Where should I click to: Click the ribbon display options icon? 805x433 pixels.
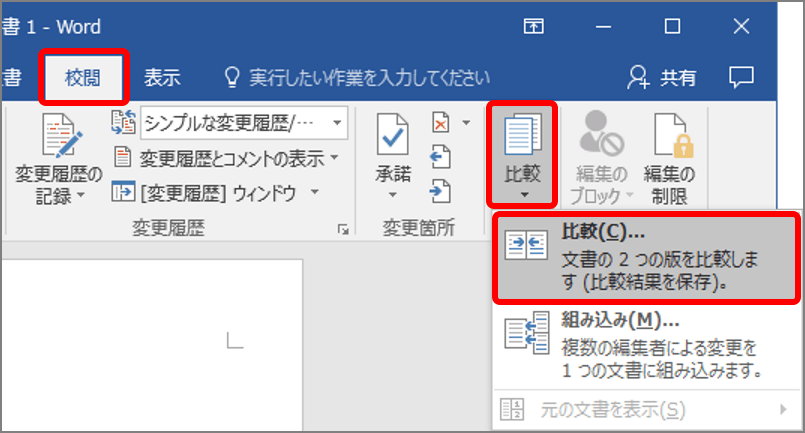533,26
